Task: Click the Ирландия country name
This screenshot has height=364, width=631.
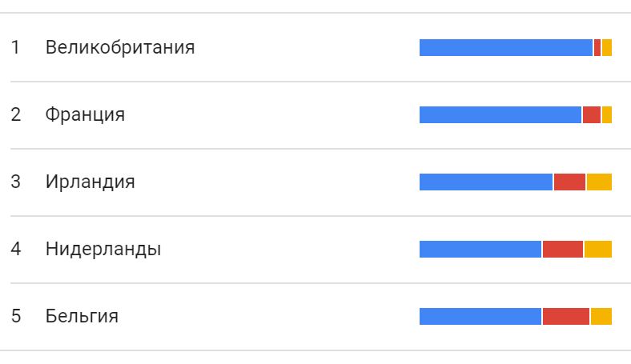Action: 90,182
